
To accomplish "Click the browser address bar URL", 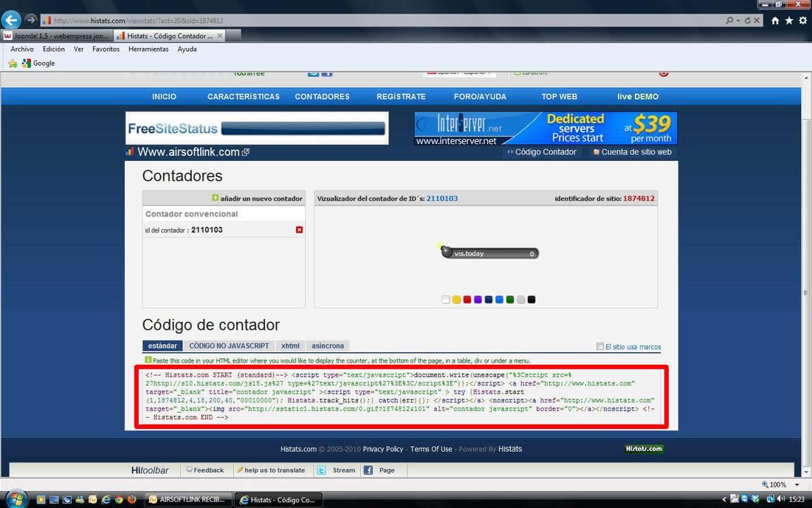I will point(139,21).
